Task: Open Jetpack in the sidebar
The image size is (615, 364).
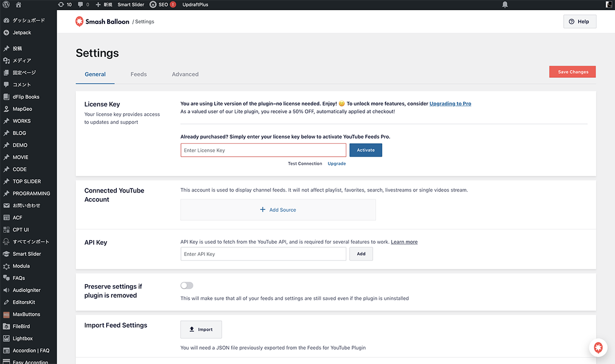Action: click(22, 33)
